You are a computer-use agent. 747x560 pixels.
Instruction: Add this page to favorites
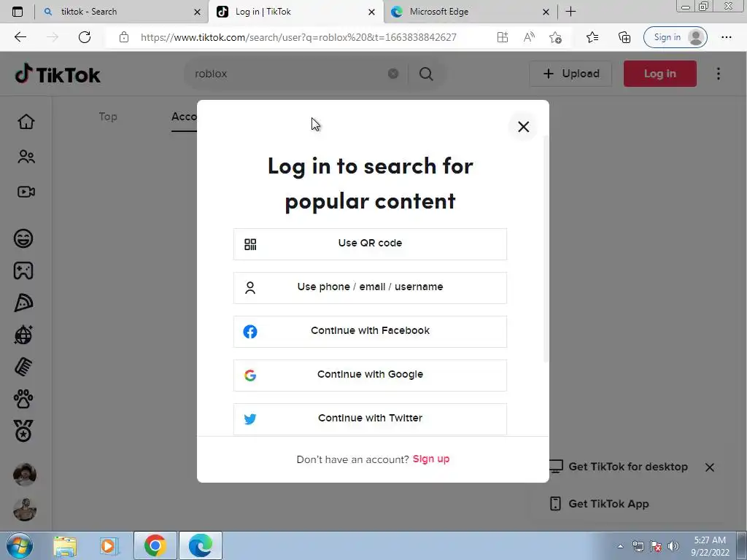click(555, 37)
